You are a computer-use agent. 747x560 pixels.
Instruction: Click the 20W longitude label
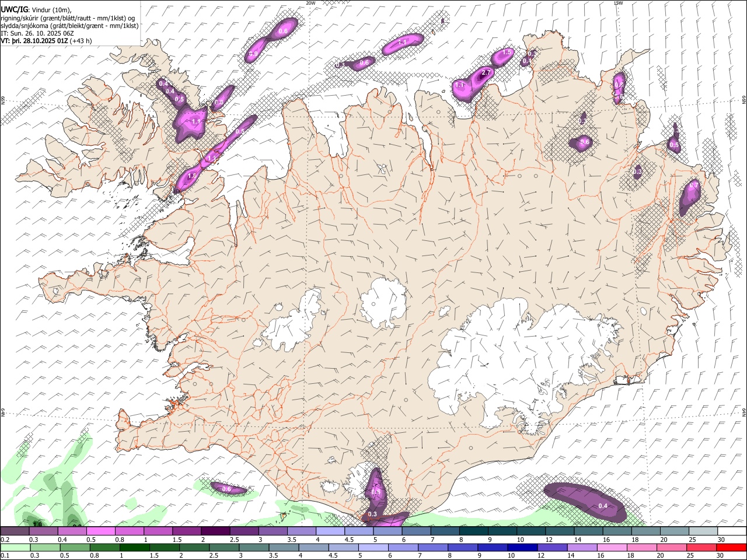pyautogui.click(x=310, y=3)
